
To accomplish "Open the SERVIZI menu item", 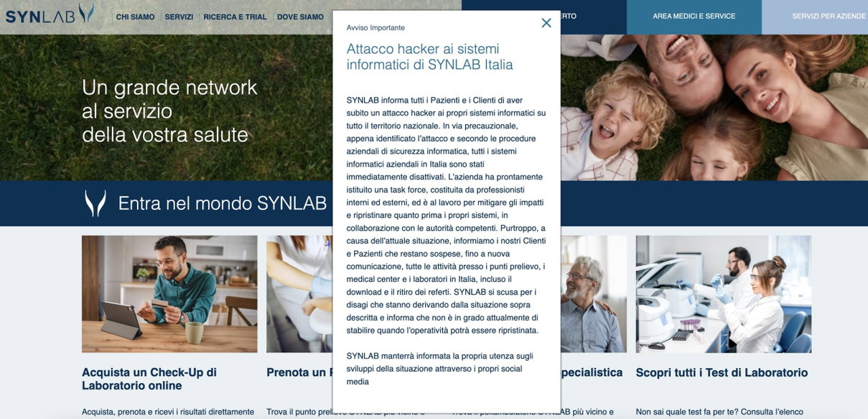I will (x=179, y=17).
